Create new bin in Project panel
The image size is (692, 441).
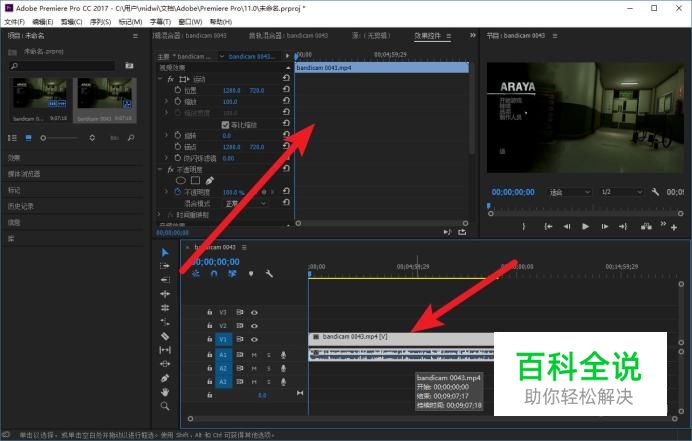tap(129, 66)
